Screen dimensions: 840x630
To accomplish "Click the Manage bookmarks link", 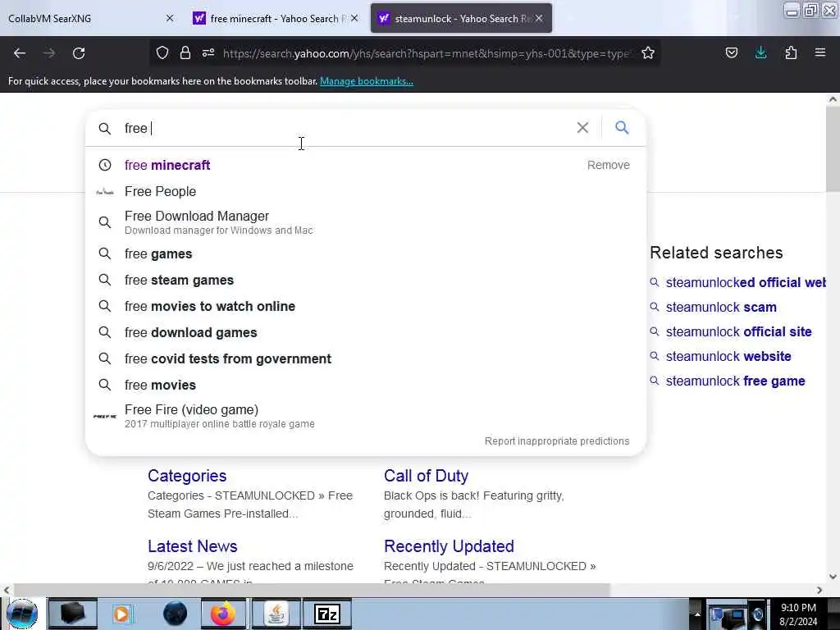I will pos(367,81).
